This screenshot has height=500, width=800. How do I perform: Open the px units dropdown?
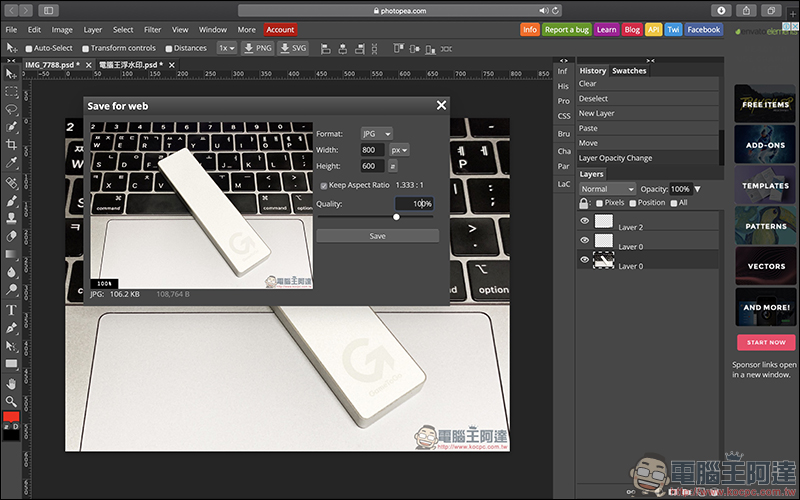(399, 150)
